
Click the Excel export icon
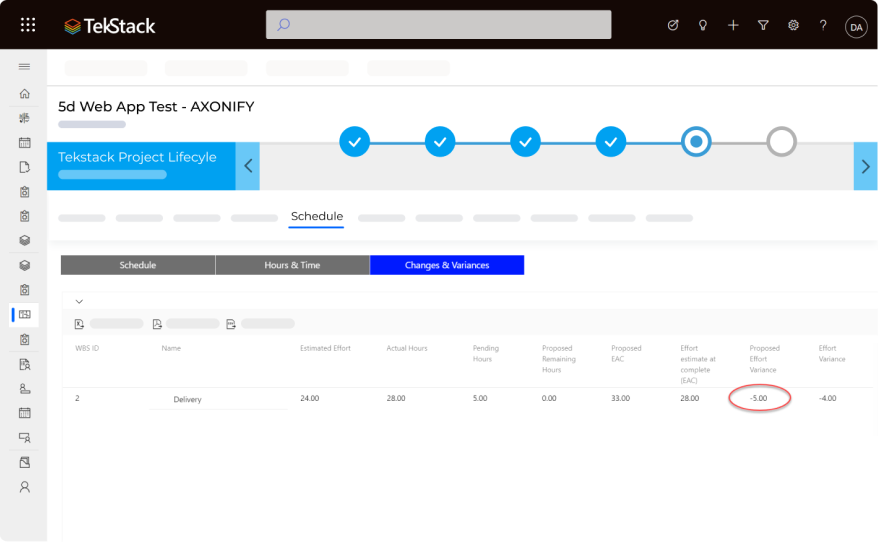pyautogui.click(x=79, y=324)
